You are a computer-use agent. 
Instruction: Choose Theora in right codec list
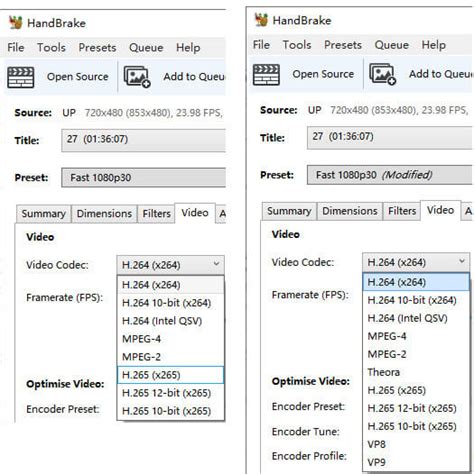tap(416, 372)
